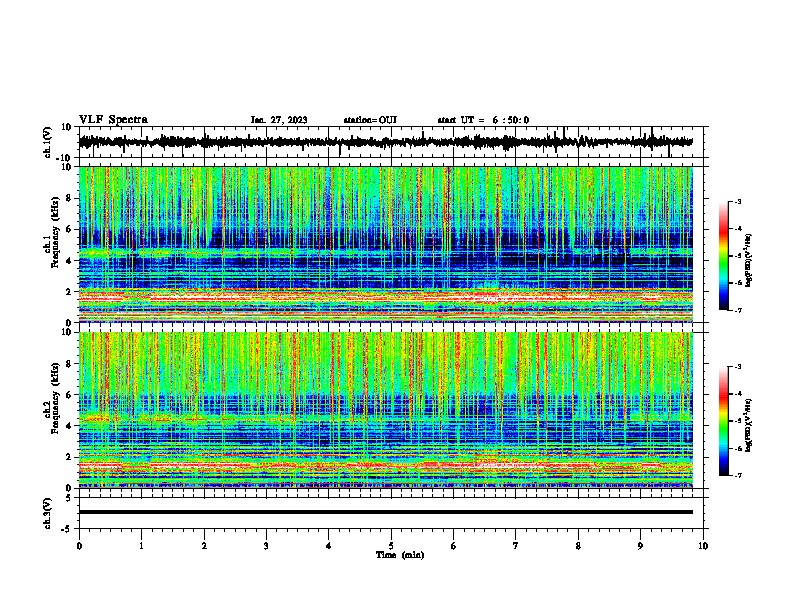Click inside the ch.2 spectrogram panel
This screenshot has width=792, height=612.
[386, 410]
